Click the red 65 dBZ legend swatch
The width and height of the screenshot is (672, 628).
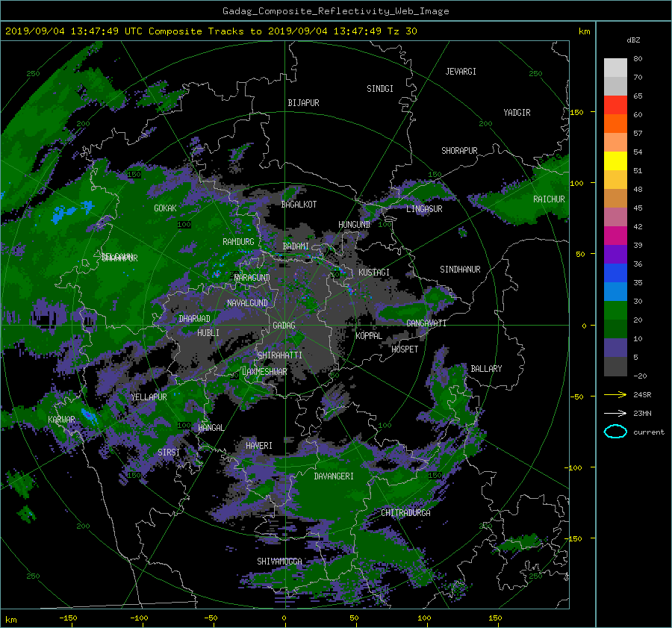[x=615, y=105]
